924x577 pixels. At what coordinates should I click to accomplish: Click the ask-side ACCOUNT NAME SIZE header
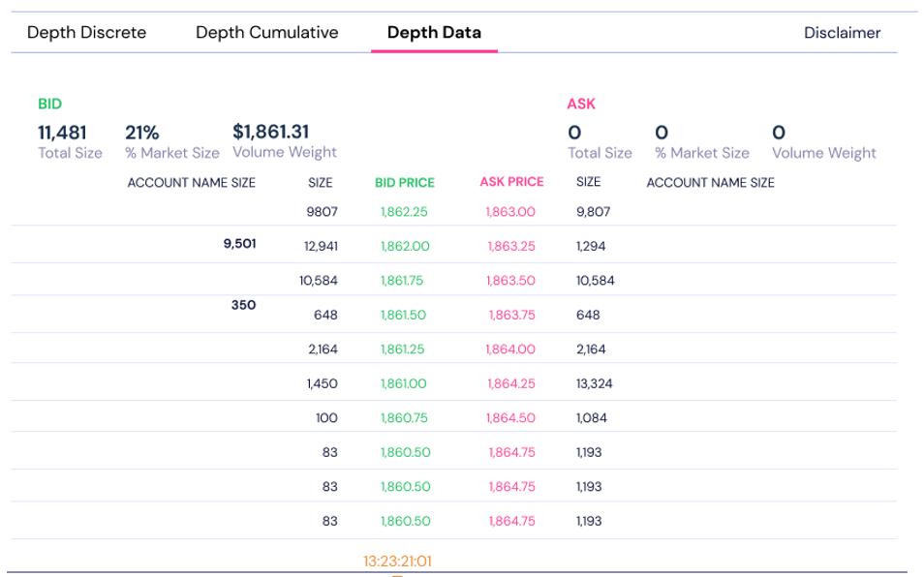pos(711,183)
